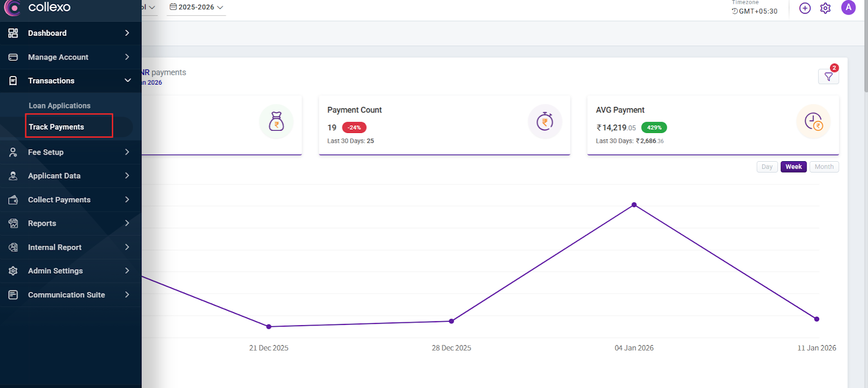Click the money bag rupee icon
This screenshot has width=868, height=388.
(276, 122)
